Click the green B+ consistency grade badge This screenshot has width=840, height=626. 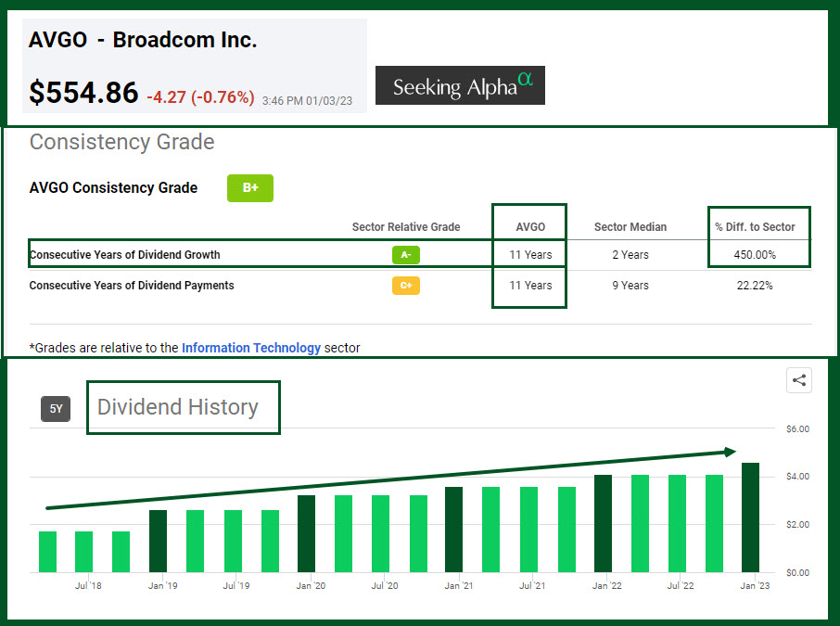coord(250,188)
